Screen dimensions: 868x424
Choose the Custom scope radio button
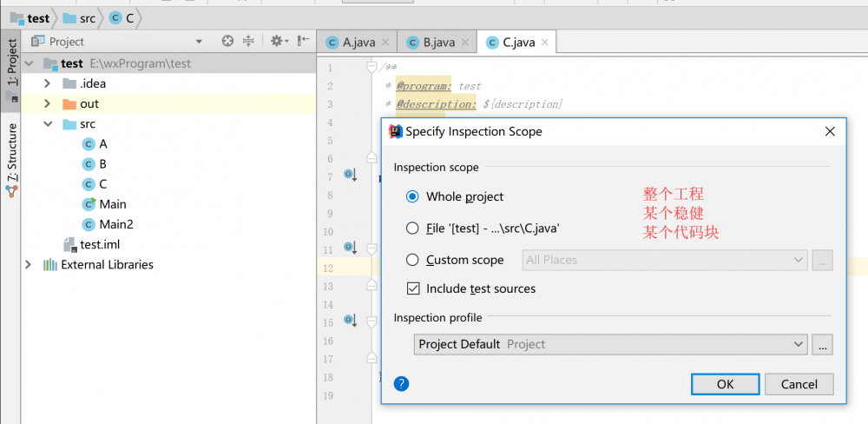412,260
